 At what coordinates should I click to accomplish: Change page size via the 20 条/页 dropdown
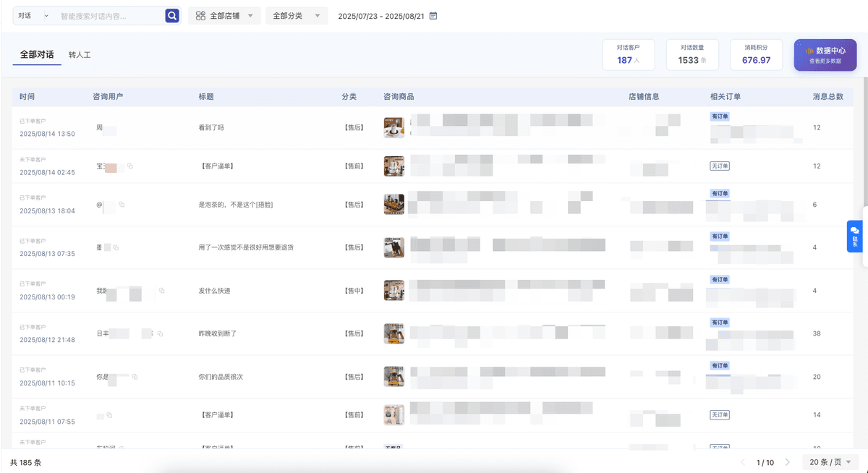coord(829,461)
